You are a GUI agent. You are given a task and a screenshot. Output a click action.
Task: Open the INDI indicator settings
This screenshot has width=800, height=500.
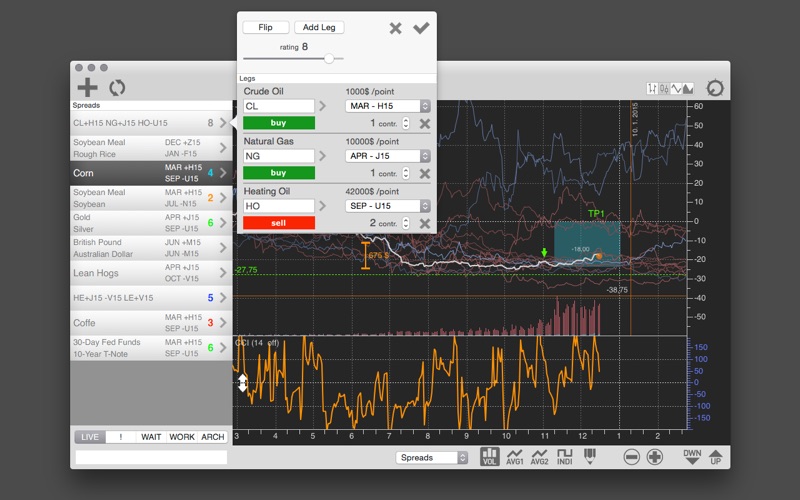566,457
